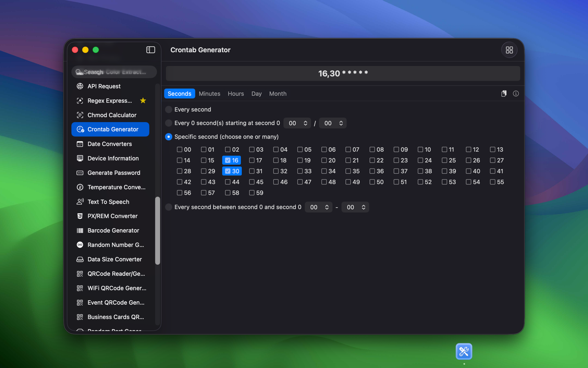
Task: Open Text To Speech in the sidebar
Action: (x=110, y=202)
